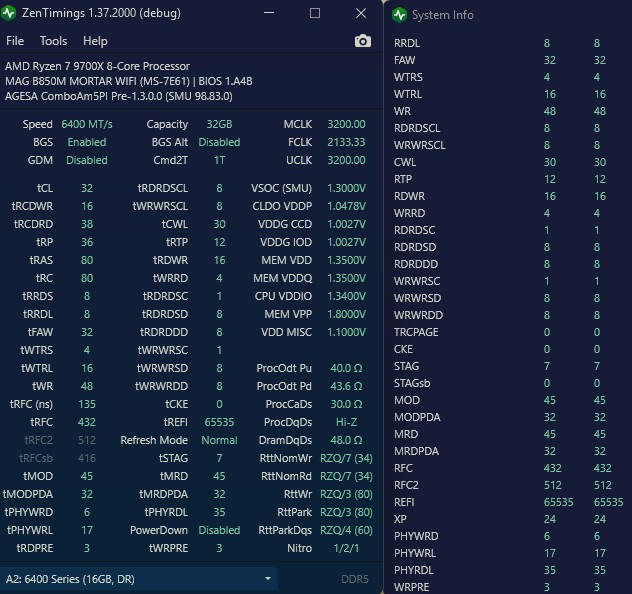This screenshot has width=632, height=594.
Task: Open the Help menu
Action: (95, 41)
